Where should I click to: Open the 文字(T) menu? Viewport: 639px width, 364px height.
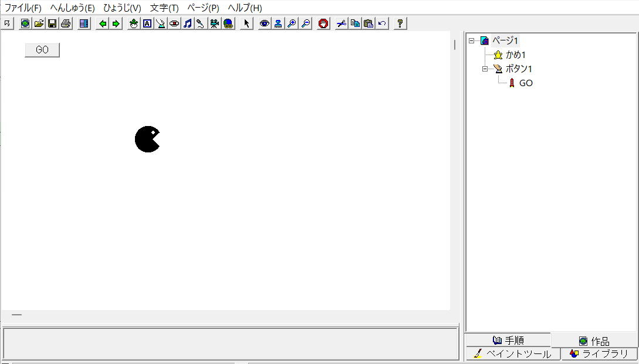pos(164,8)
